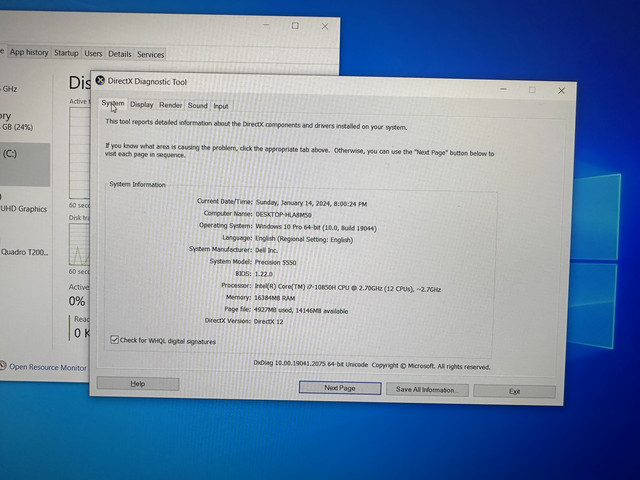Open Services tab in Task Manager

click(151, 54)
